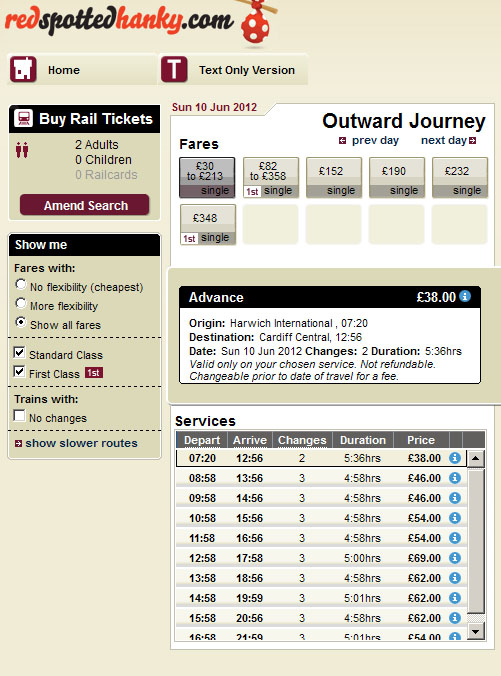This screenshot has width=501, height=676.
Task: Select the More flexibility radio option
Action: [x=20, y=303]
